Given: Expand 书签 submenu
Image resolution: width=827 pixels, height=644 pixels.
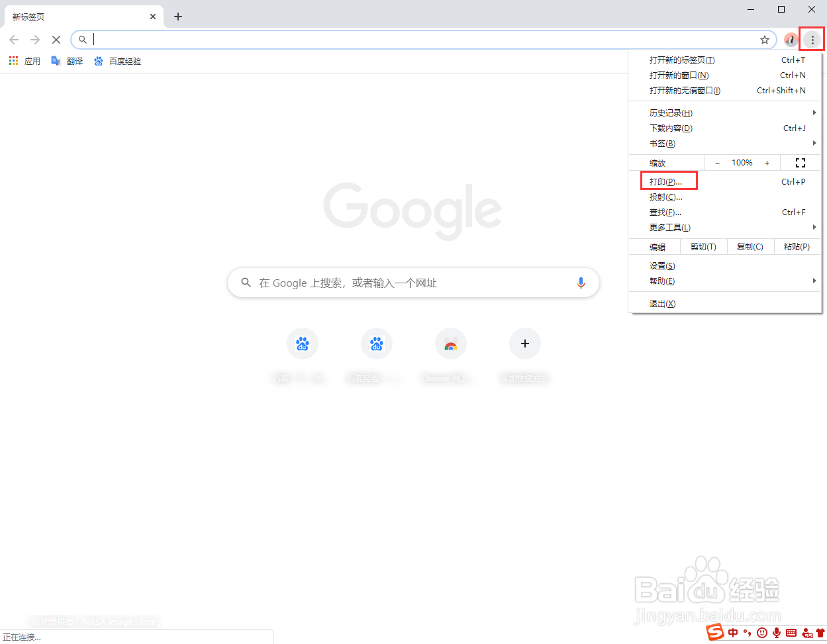Looking at the screenshot, I should pos(725,143).
